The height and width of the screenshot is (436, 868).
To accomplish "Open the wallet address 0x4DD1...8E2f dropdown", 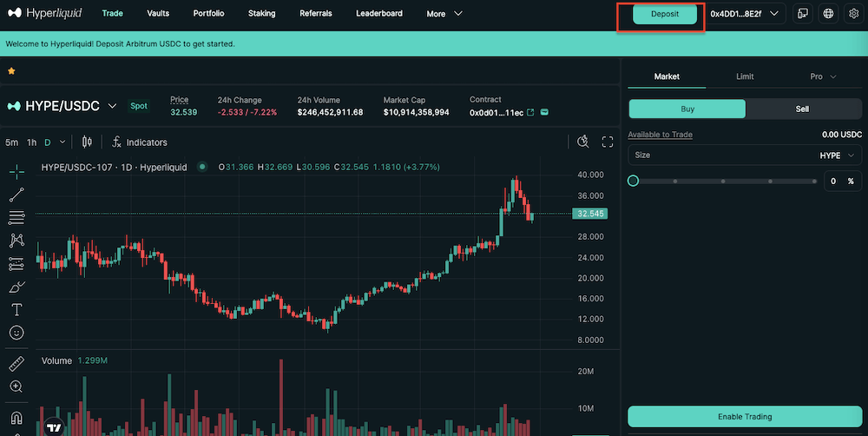I will pyautogui.click(x=744, y=14).
